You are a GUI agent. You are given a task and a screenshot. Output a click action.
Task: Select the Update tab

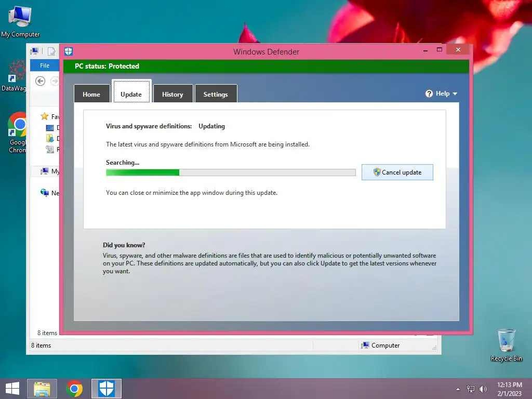[131, 92]
